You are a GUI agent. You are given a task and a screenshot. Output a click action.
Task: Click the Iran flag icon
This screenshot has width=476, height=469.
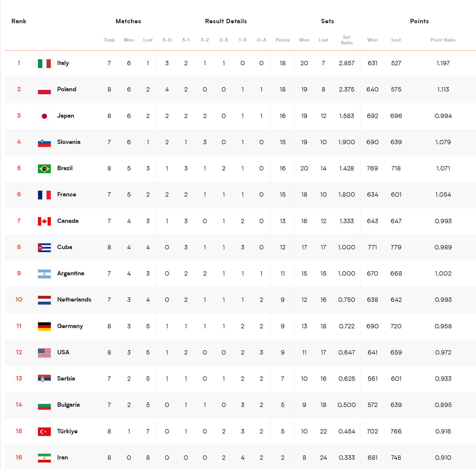point(44,458)
